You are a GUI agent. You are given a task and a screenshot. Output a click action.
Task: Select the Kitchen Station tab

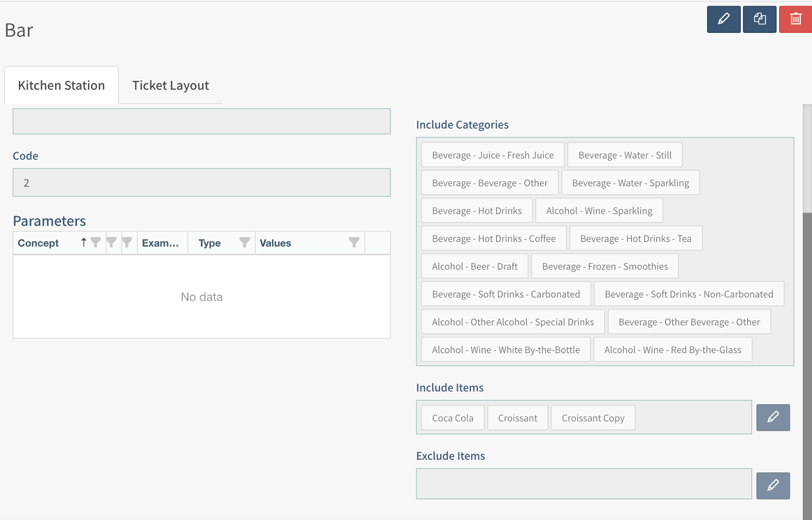coord(61,85)
